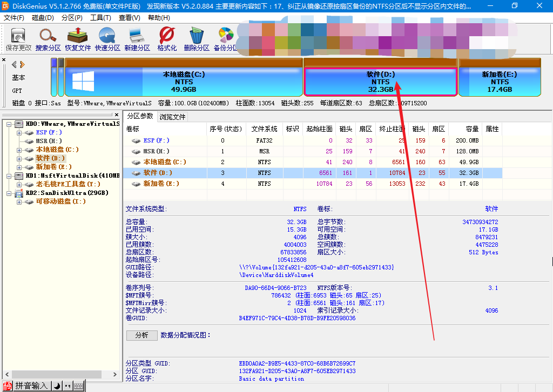Screen dimensions: 553x392
Task: Toggle IME punctuation mode button
Action: [x=68, y=386]
